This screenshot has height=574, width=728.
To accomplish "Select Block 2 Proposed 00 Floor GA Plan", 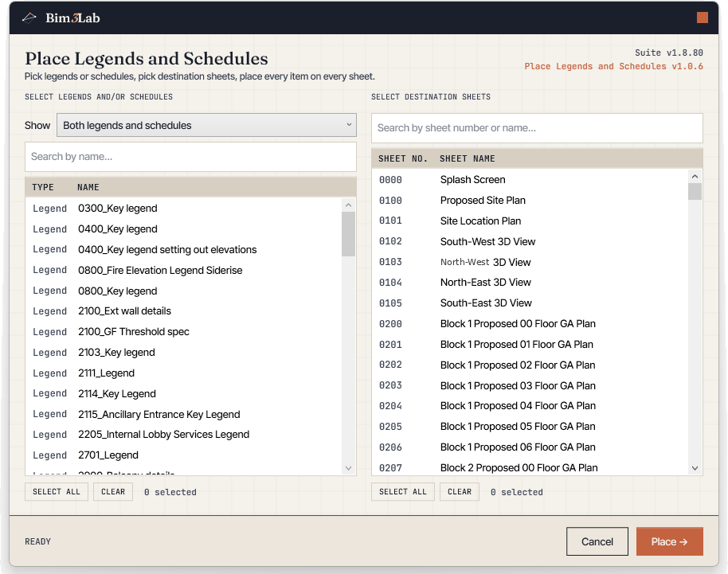I will point(530,468).
